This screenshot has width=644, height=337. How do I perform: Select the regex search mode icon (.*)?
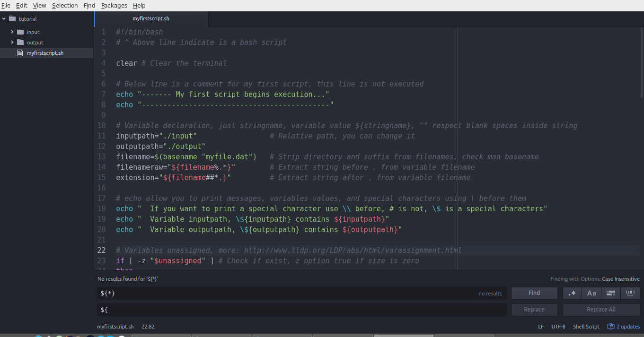(x=572, y=293)
